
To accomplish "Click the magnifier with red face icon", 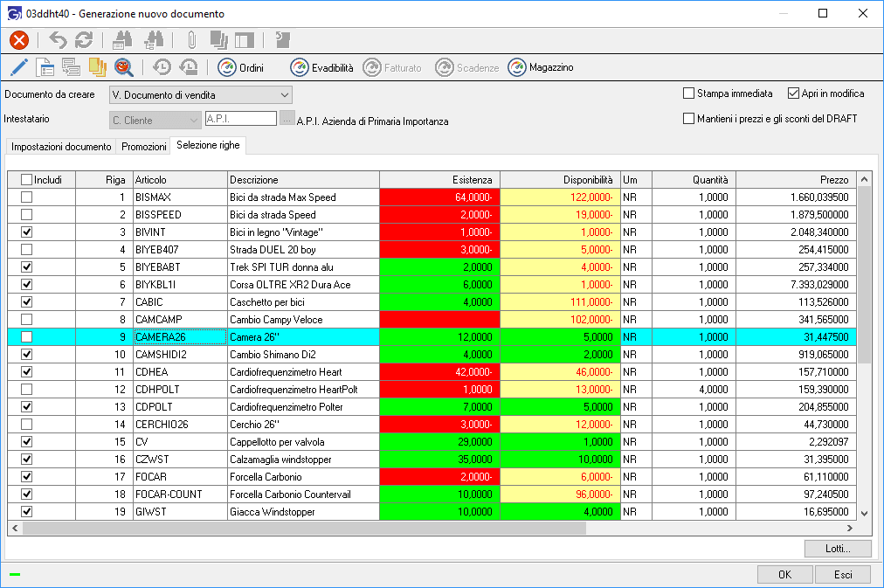I will 123,67.
